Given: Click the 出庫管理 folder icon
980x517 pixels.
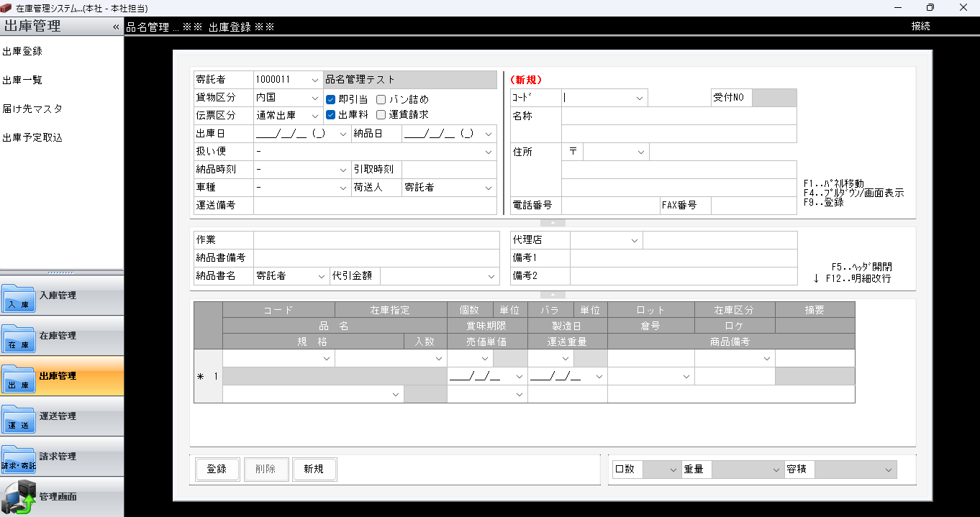Looking at the screenshot, I should click(19, 378).
